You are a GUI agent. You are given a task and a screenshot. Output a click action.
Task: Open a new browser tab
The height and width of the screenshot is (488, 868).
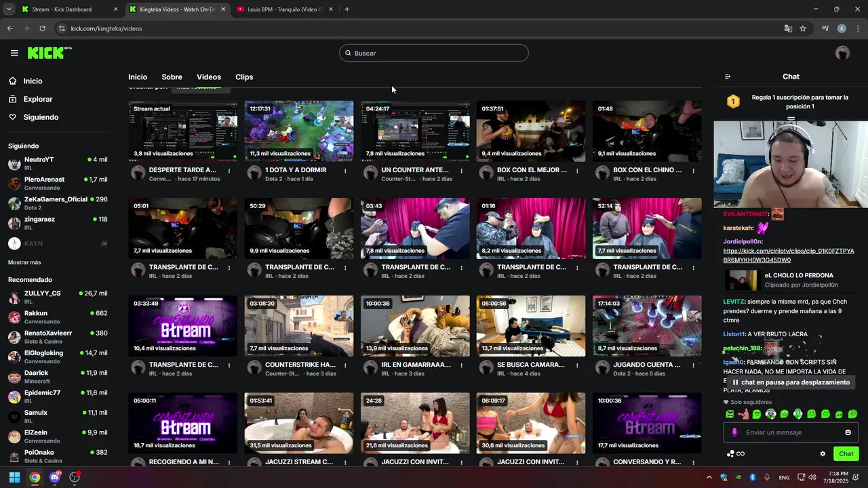347,9
